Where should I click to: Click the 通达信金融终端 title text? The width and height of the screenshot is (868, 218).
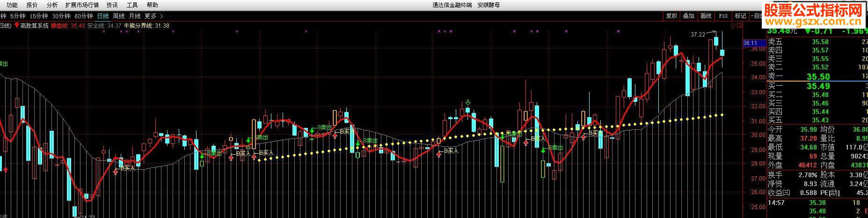point(453,5)
